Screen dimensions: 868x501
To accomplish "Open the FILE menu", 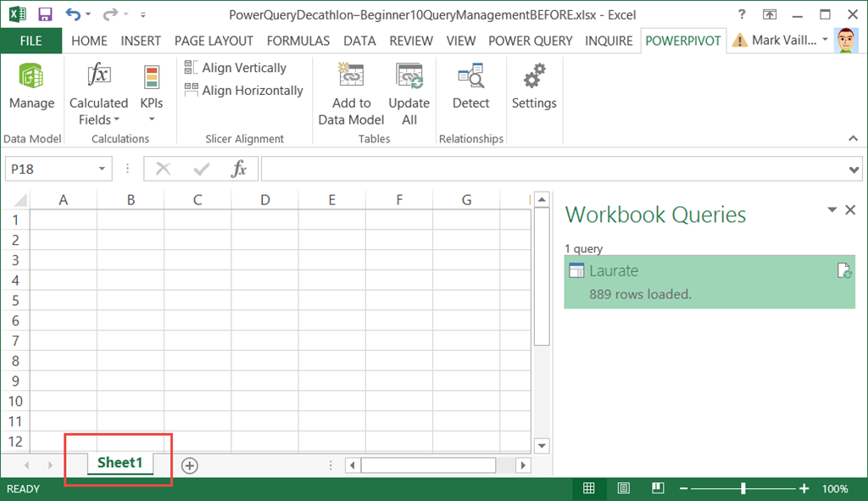I will 31,41.
